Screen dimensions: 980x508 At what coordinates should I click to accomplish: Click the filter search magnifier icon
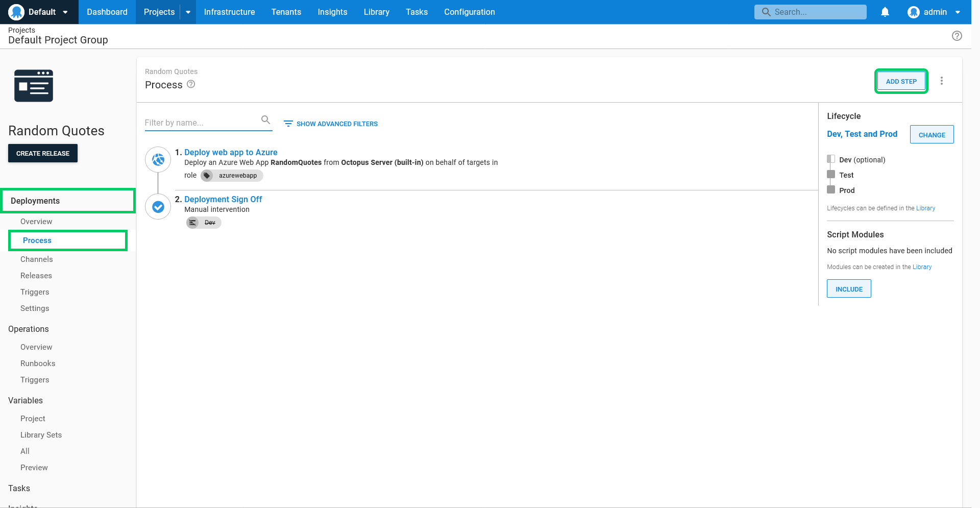(265, 119)
